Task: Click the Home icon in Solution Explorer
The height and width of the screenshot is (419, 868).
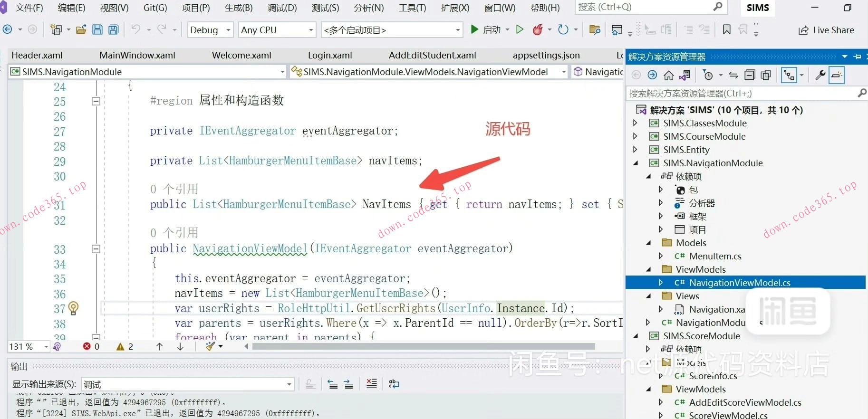Action: coord(669,75)
